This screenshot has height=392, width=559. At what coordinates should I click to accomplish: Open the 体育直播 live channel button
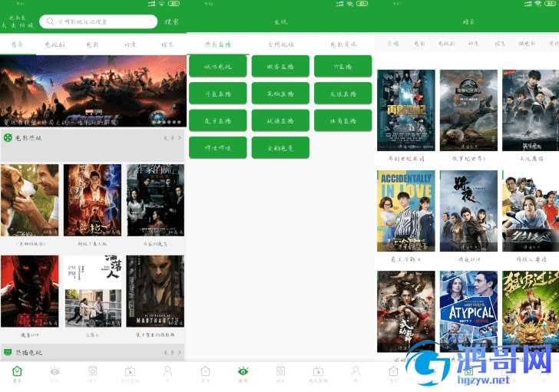coord(343,120)
